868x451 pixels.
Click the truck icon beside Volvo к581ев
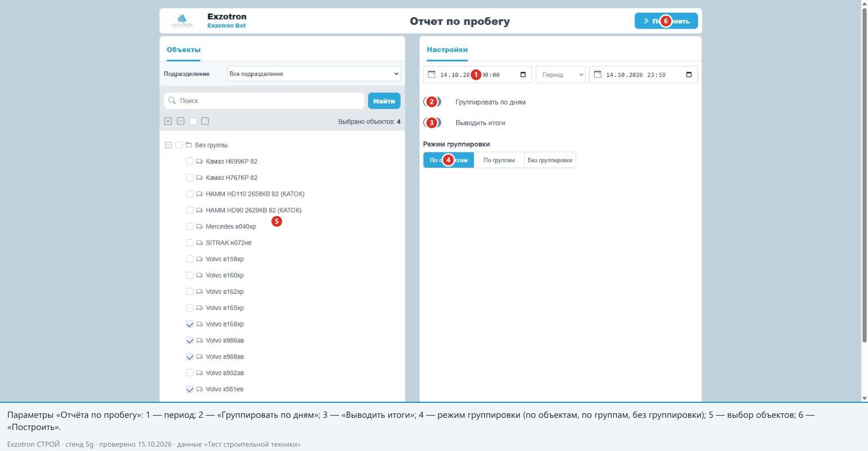(199, 389)
